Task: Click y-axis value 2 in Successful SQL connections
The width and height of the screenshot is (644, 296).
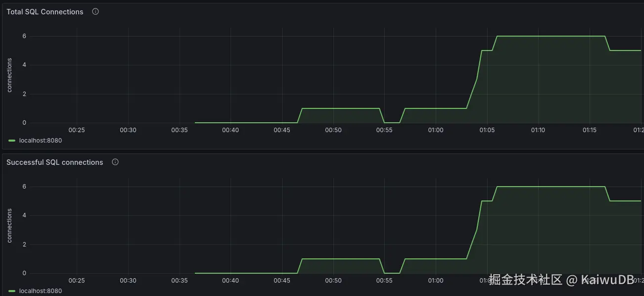Action: (24, 245)
